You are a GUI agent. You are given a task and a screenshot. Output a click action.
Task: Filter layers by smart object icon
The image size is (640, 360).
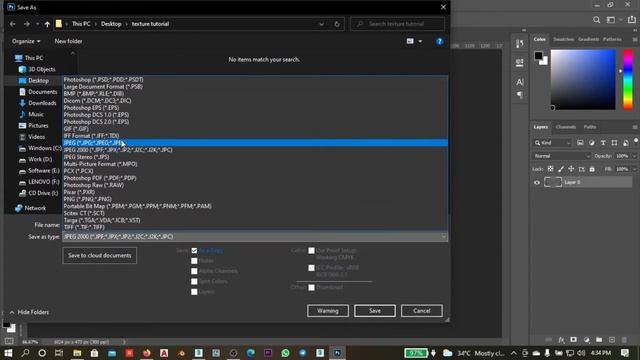point(626,143)
